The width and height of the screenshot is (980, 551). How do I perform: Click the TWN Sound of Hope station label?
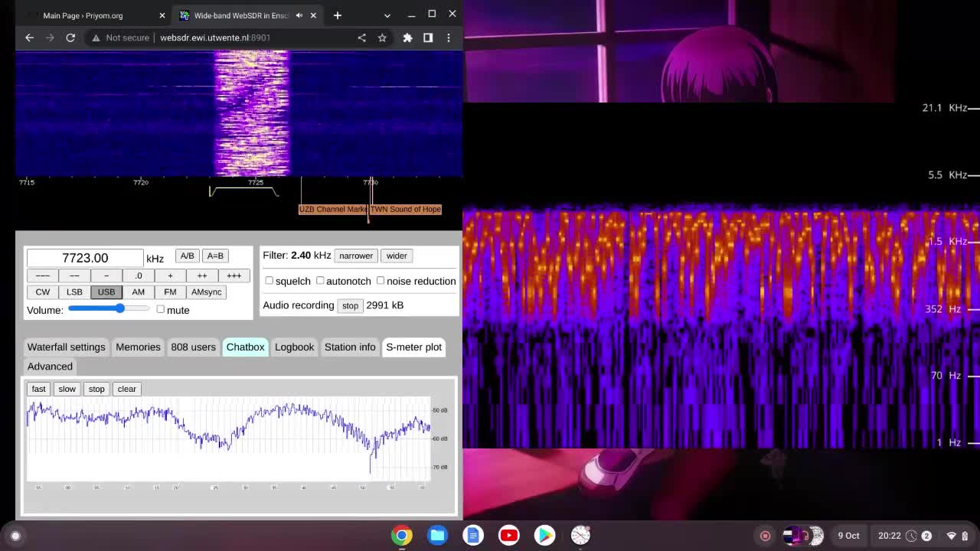(406, 209)
